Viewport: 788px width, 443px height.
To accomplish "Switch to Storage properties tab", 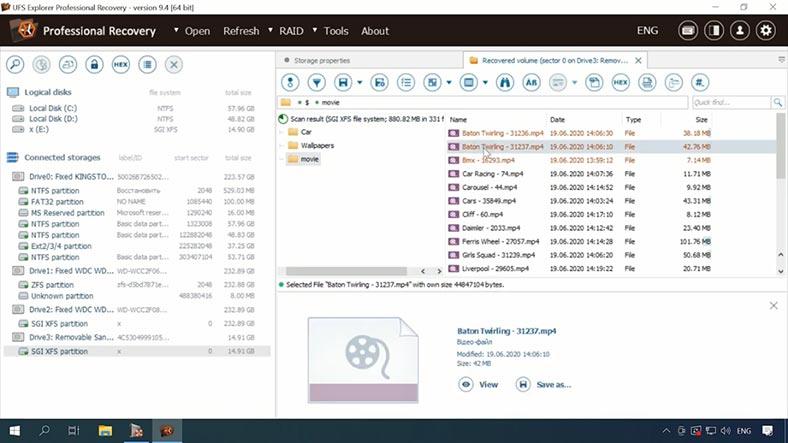I will point(369,60).
